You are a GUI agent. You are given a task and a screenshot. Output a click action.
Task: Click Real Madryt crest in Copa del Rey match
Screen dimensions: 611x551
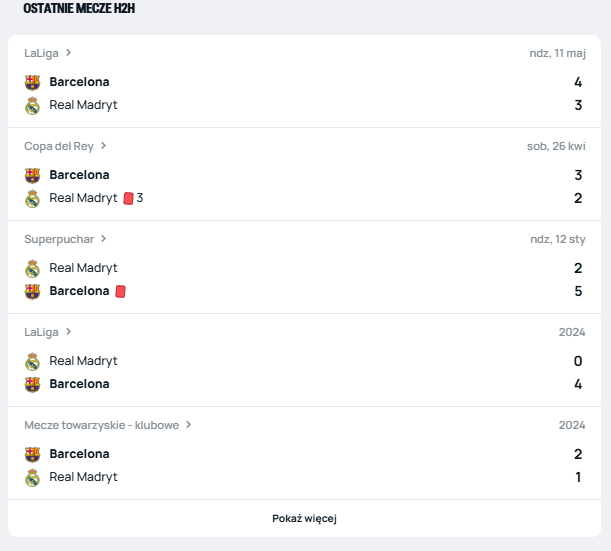coord(32,198)
